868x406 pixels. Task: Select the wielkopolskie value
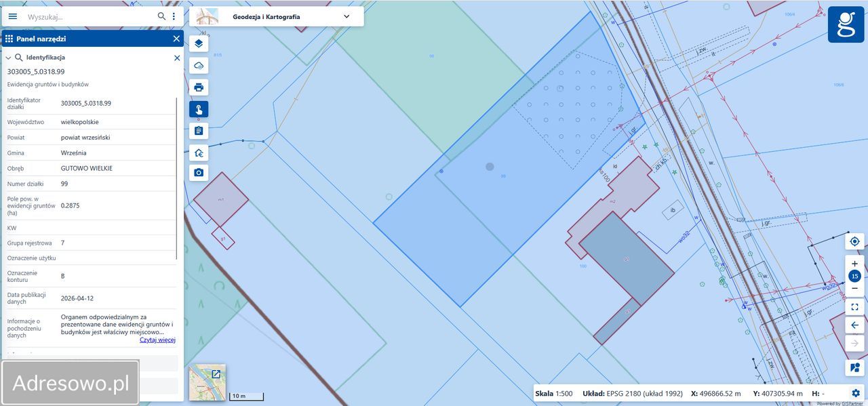pos(80,122)
